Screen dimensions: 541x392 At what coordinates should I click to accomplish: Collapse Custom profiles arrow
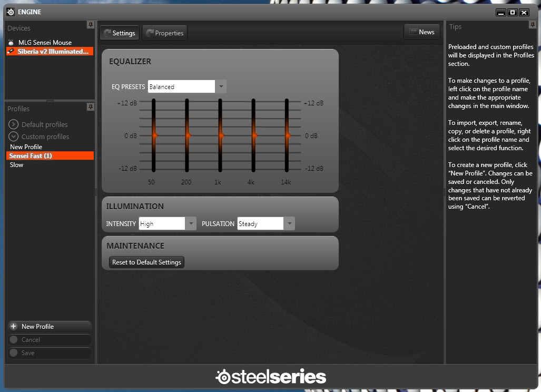coord(14,136)
